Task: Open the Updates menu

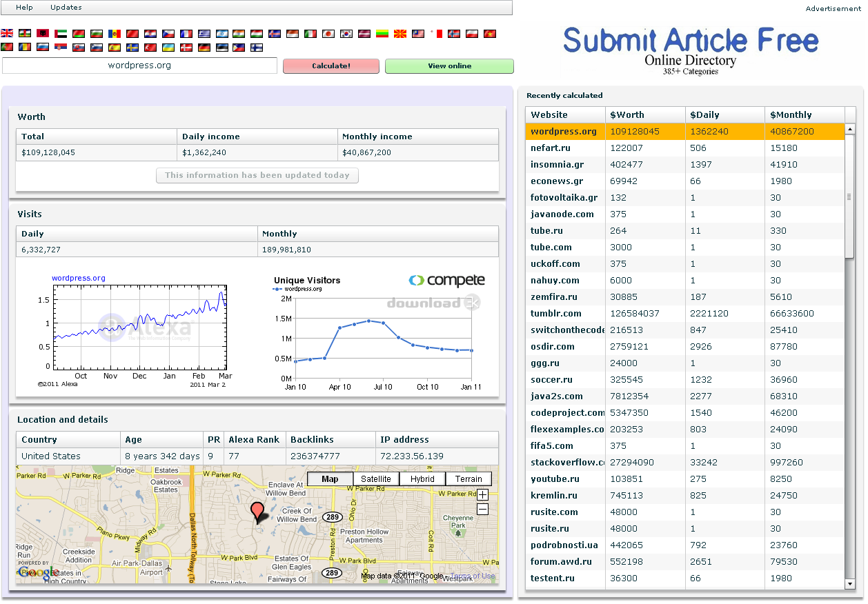Action: coord(66,8)
